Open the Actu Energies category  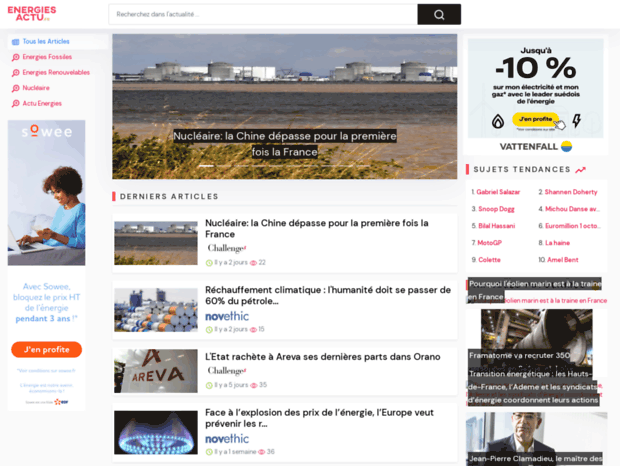pyautogui.click(x=42, y=103)
